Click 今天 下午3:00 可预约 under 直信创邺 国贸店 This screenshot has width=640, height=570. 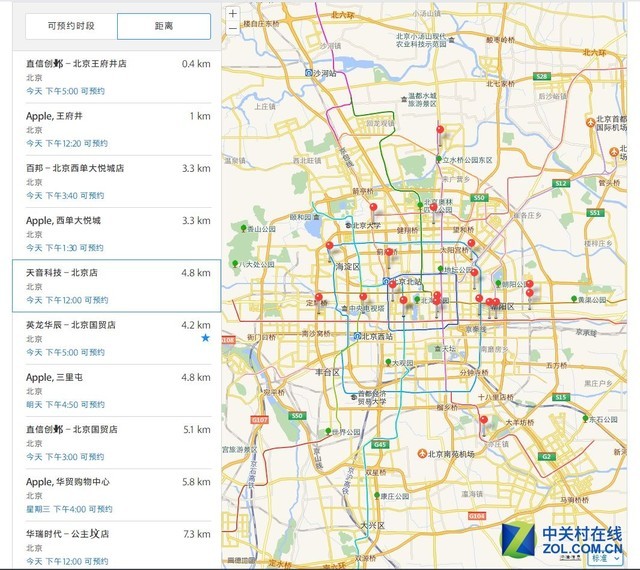tap(65, 457)
